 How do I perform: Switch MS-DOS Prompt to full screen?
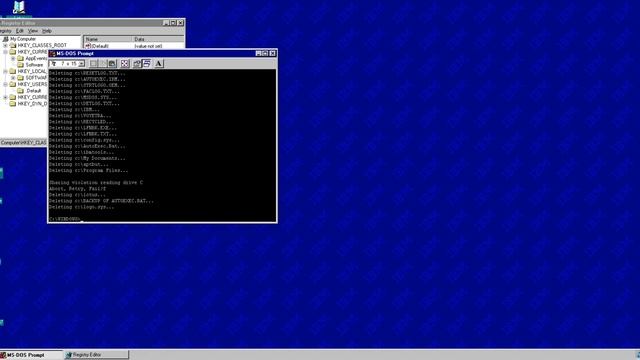pos(125,64)
